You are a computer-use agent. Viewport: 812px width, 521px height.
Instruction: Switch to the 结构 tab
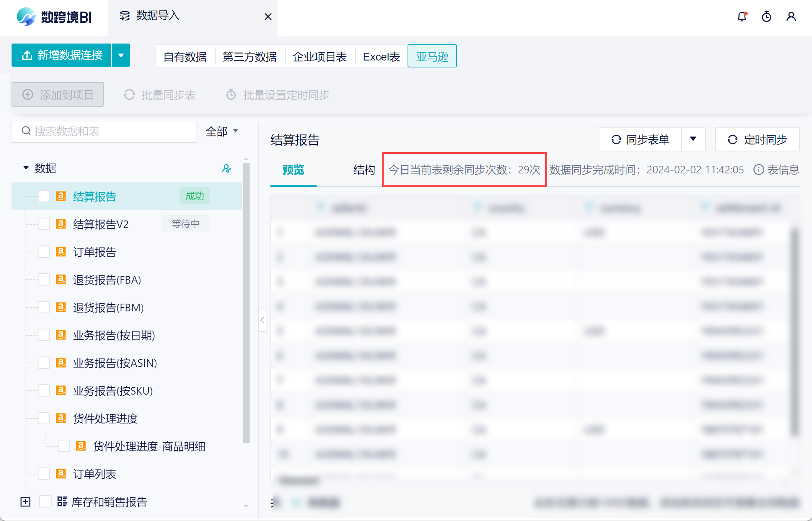364,170
